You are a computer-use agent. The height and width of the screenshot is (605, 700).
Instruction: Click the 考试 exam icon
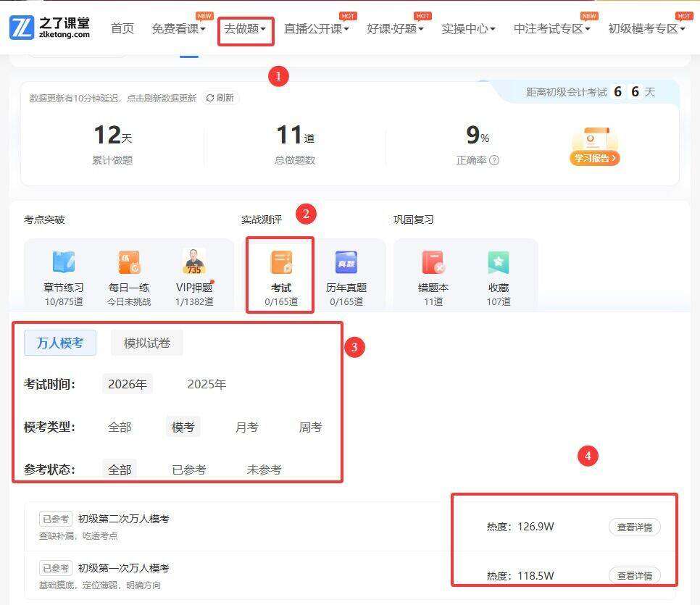pos(280,263)
